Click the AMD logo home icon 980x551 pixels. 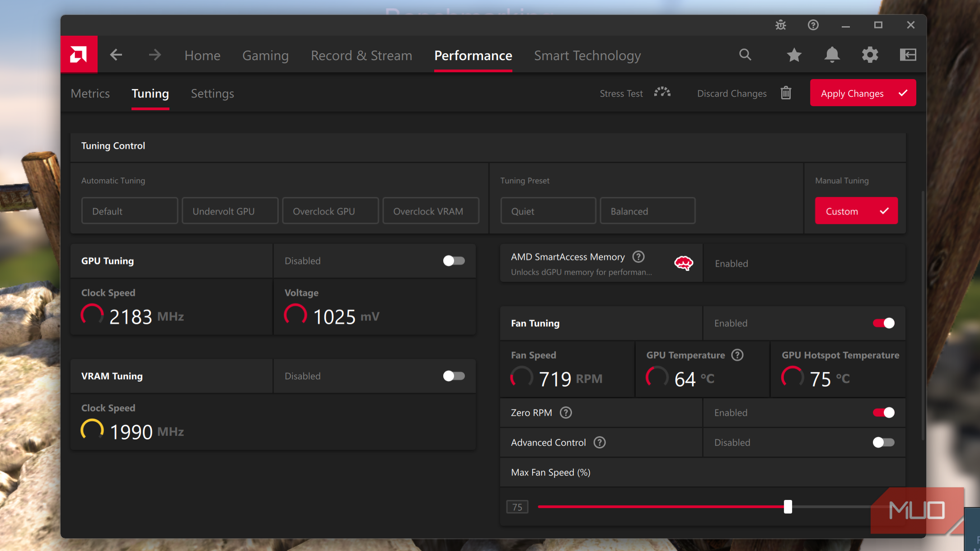click(x=79, y=55)
